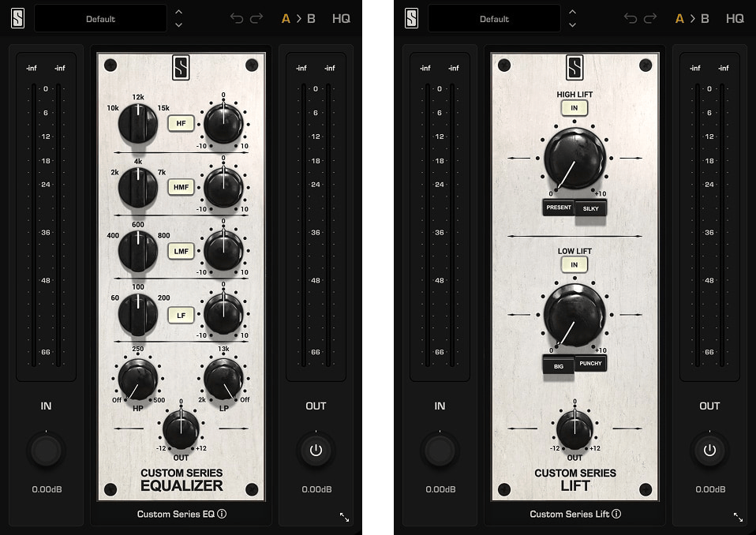Engage the HIGH LIFT band with its IN button
756x535 pixels.
click(x=574, y=107)
